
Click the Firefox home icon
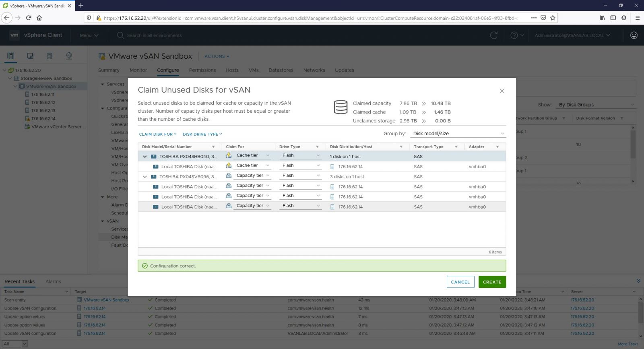(x=39, y=18)
